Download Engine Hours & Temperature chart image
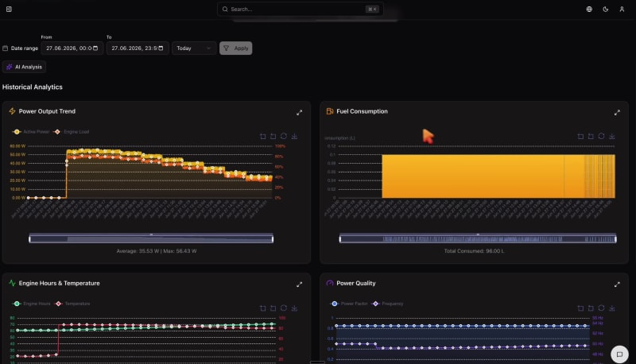Image resolution: width=636 pixels, height=364 pixels. coord(294,308)
